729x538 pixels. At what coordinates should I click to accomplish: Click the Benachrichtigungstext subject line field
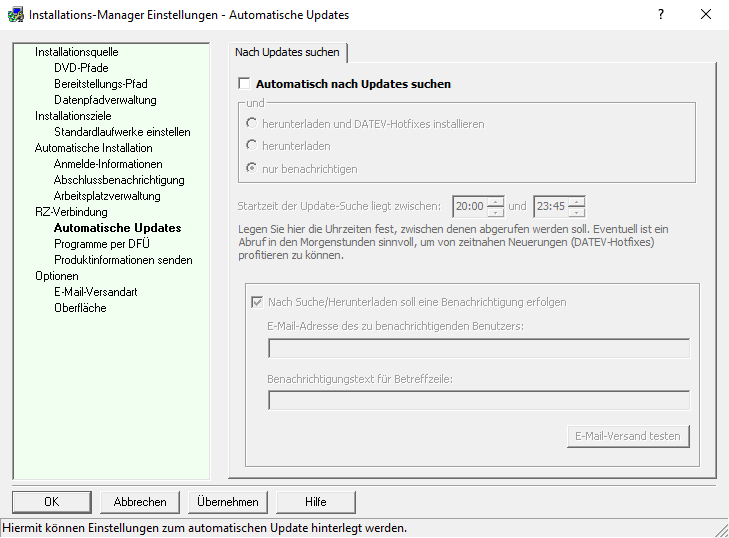tap(478, 400)
